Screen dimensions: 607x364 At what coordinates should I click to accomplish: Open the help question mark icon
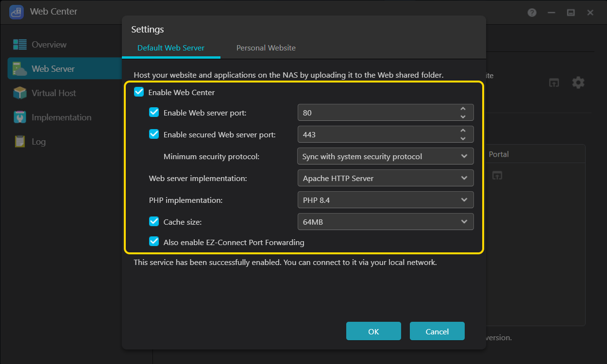pos(532,13)
